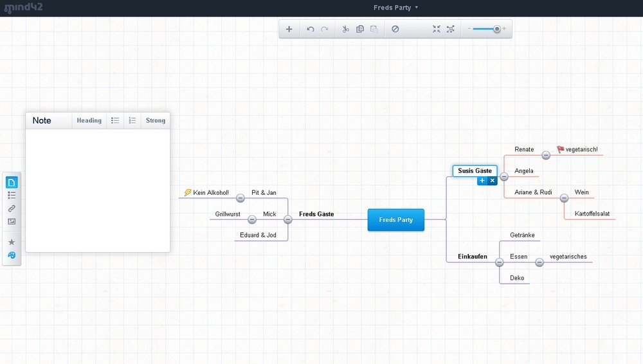This screenshot has height=364, width=643.
Task: Select the Susis Gäste node
Action: point(475,170)
